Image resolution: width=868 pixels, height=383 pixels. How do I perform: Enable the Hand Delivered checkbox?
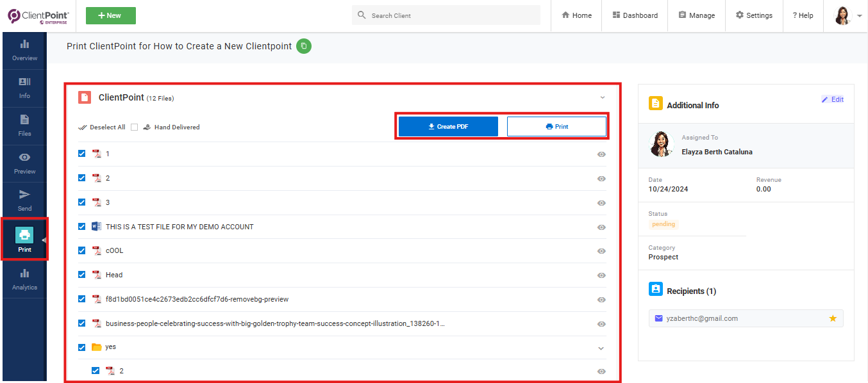coord(134,127)
